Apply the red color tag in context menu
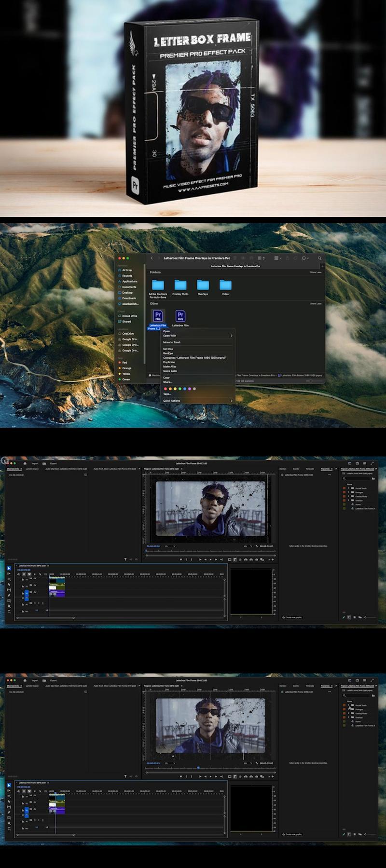Image resolution: width=386 pixels, height=868 pixels. coord(165,389)
